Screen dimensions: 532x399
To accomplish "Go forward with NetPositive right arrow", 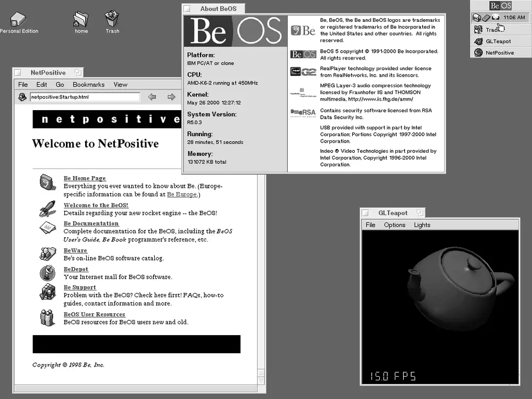I will coord(171,97).
